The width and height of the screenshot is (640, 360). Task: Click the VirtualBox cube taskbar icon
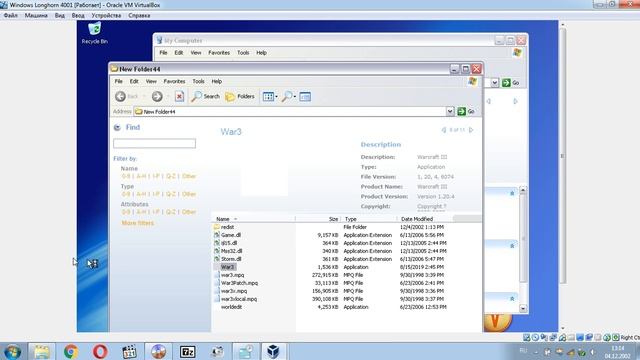pos(273,351)
